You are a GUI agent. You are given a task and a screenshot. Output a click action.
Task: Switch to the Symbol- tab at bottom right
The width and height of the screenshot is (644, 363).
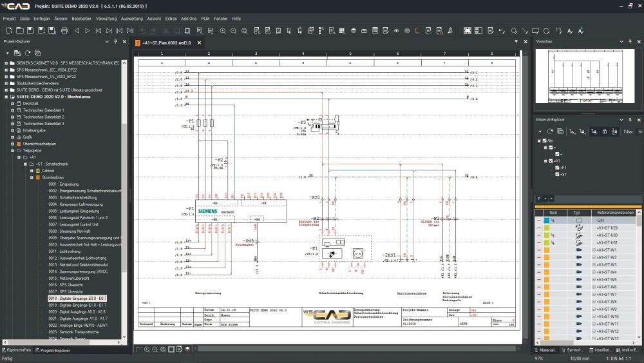[573, 350]
